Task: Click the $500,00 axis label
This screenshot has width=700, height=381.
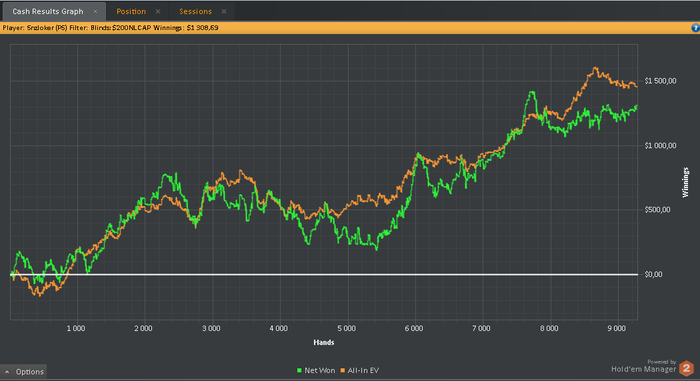Action: tap(658, 210)
